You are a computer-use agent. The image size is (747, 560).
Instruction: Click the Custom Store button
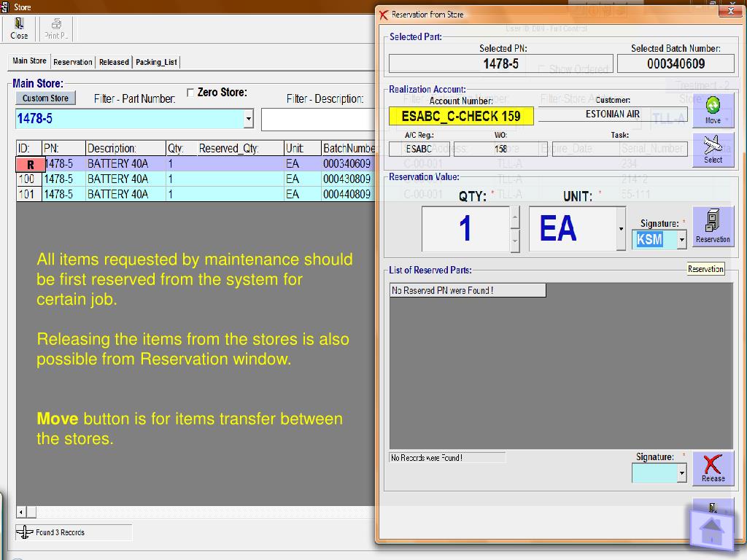tap(46, 98)
